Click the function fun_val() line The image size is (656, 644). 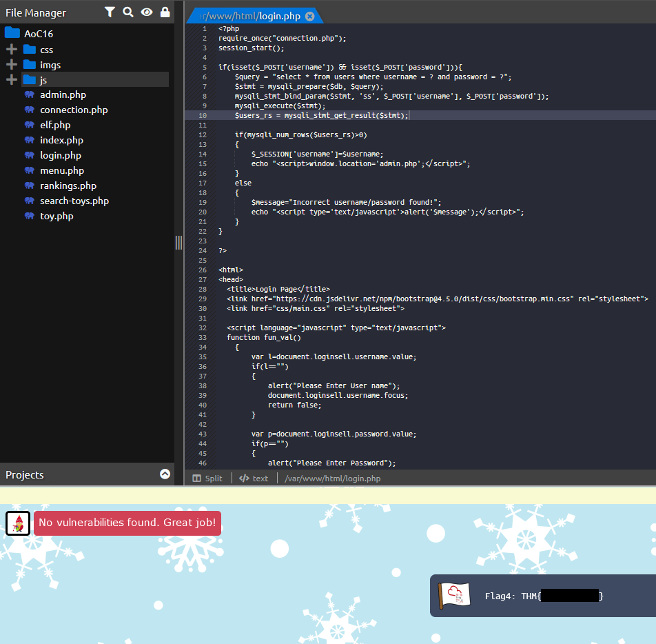(263, 337)
